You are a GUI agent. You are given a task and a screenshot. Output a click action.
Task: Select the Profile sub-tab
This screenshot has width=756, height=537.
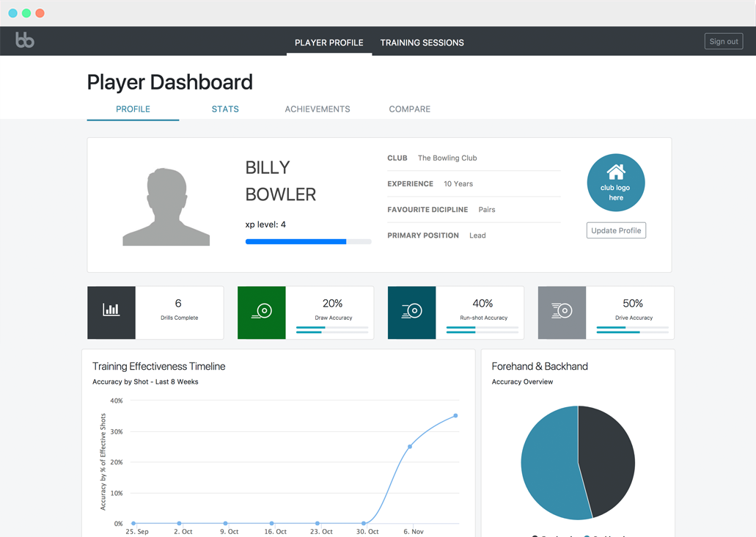coord(133,109)
